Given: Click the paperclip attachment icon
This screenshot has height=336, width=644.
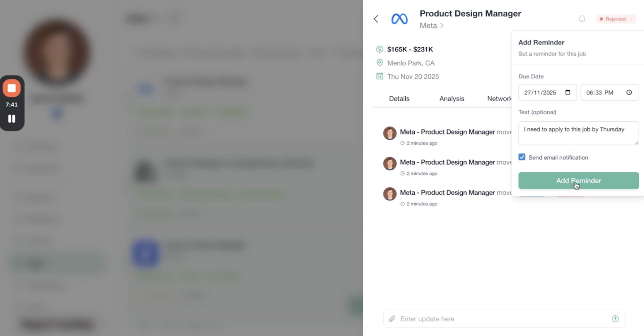Looking at the screenshot, I should [392, 319].
